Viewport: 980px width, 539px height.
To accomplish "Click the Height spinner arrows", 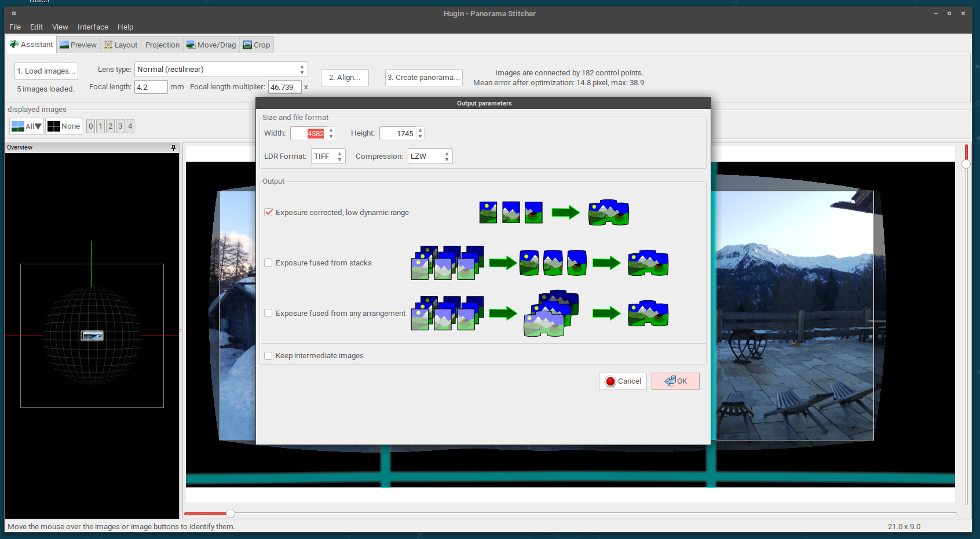I will point(420,133).
